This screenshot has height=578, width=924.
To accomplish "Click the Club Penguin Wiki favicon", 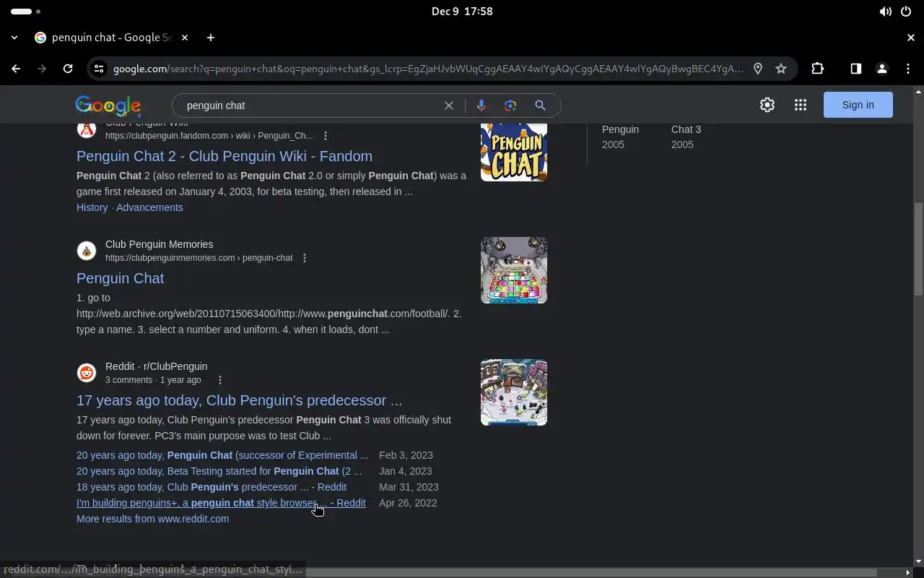I will click(87, 130).
